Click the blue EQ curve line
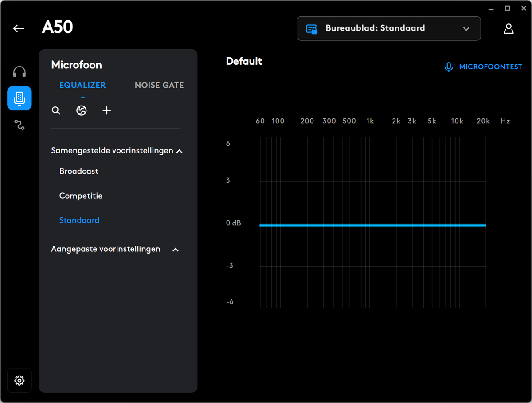 [x=373, y=225]
